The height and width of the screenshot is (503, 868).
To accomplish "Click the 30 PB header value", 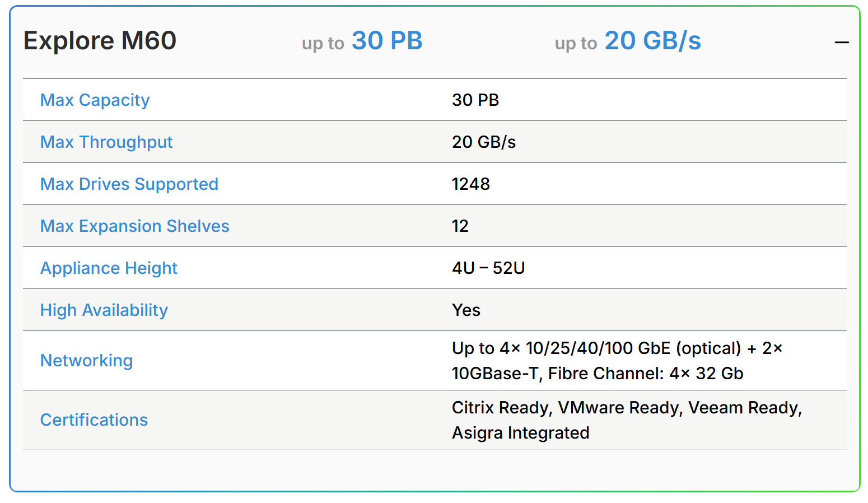I will pyautogui.click(x=386, y=41).
